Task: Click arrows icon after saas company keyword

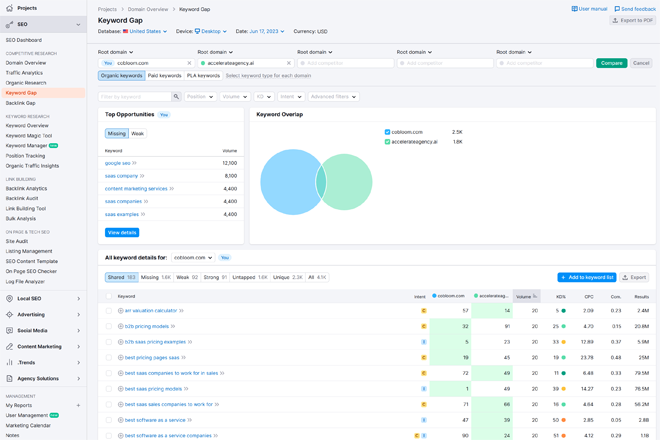Action: (x=142, y=176)
